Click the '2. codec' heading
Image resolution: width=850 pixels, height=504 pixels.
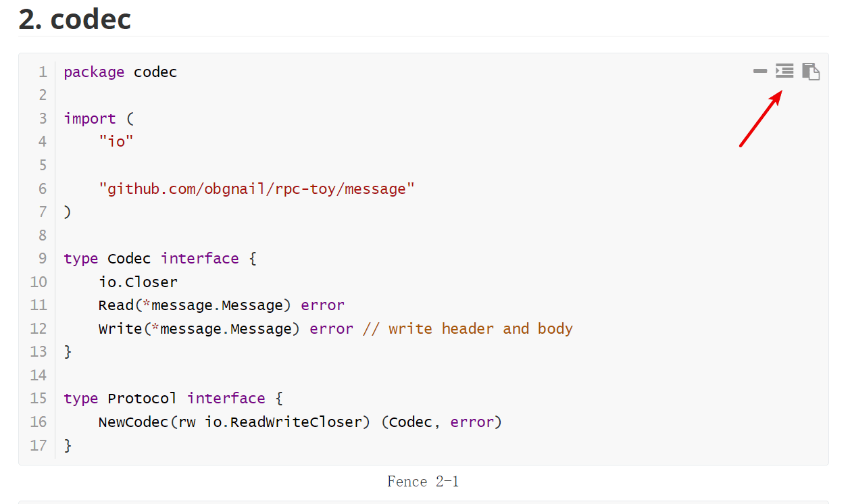click(x=74, y=19)
